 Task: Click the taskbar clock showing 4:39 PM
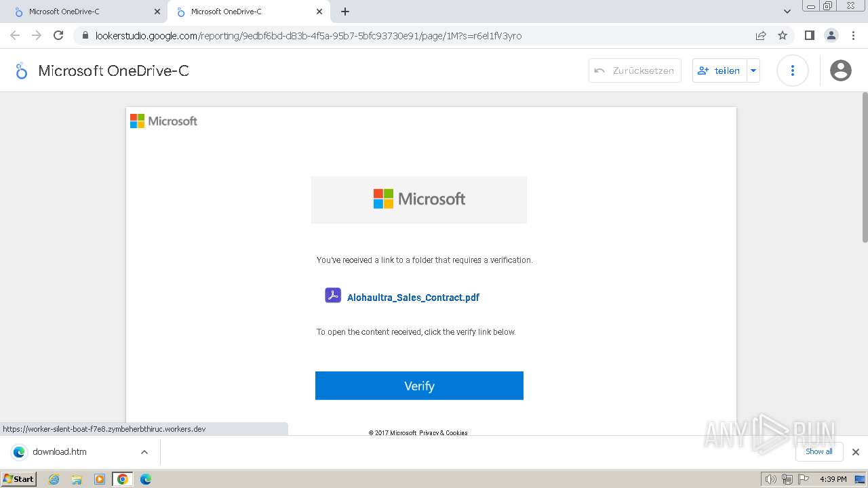833,479
